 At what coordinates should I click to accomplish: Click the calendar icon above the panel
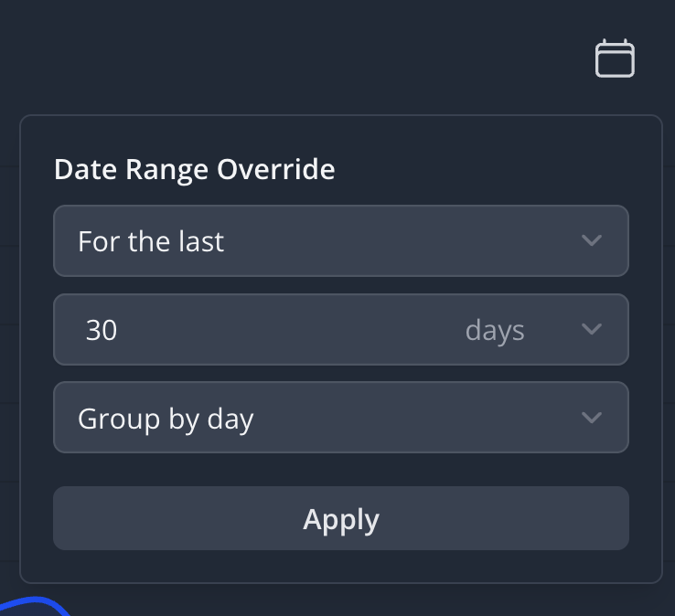click(615, 59)
